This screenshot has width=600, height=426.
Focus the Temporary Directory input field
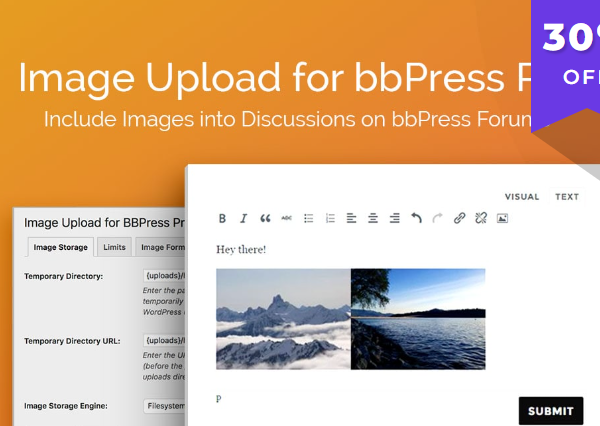tap(165, 276)
